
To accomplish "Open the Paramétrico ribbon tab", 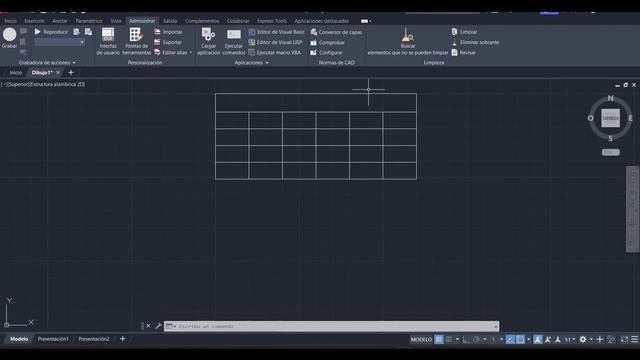I will (89, 21).
